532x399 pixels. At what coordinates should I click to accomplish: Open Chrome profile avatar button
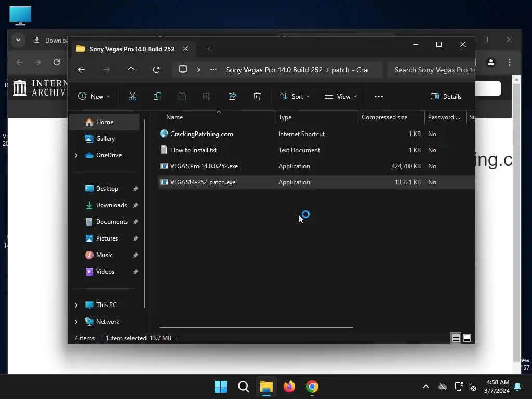tap(490, 62)
